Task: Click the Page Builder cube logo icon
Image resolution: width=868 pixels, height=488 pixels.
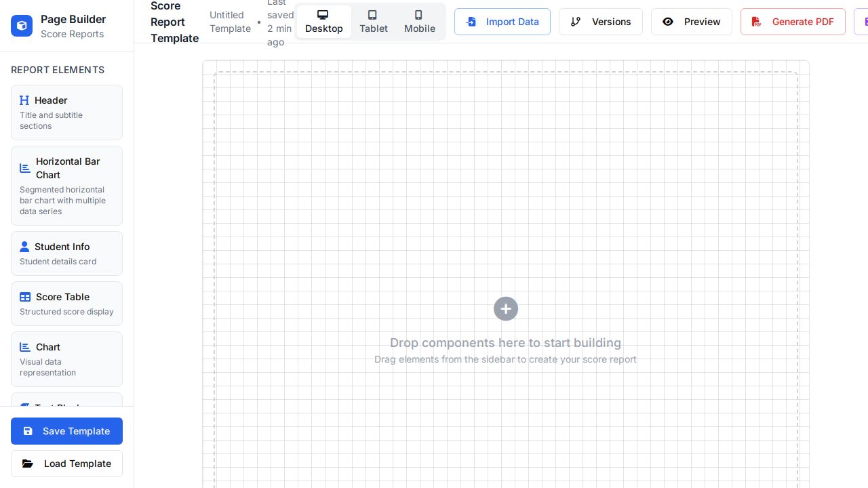Action: (22, 26)
